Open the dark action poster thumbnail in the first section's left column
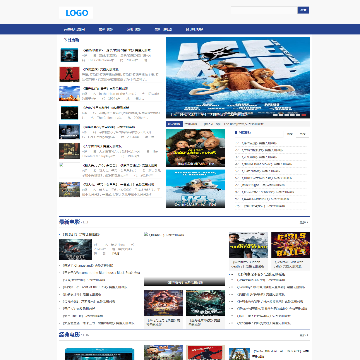The image size is (360, 360). click(x=75, y=249)
